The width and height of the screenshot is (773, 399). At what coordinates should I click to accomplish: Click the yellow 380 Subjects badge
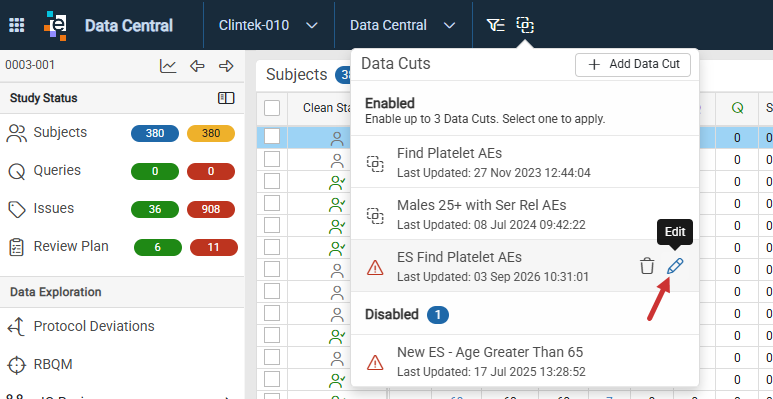pyautogui.click(x=211, y=133)
